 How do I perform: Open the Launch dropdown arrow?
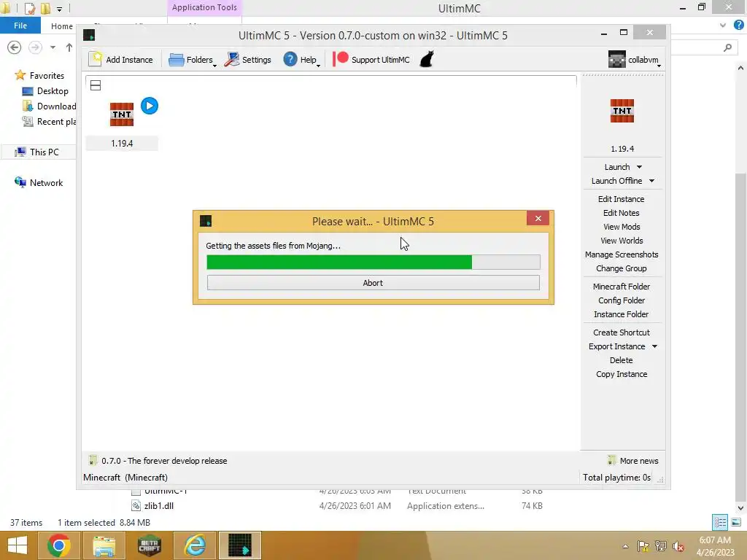639,167
